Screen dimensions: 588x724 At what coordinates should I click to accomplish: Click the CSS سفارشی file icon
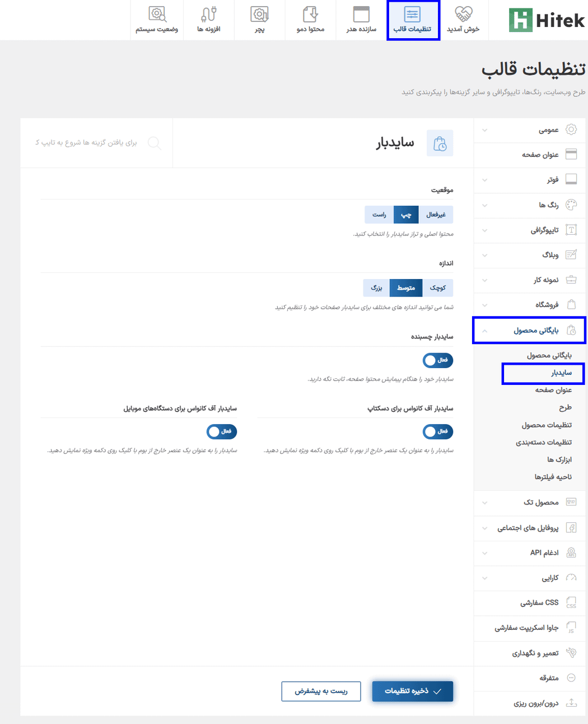571,602
